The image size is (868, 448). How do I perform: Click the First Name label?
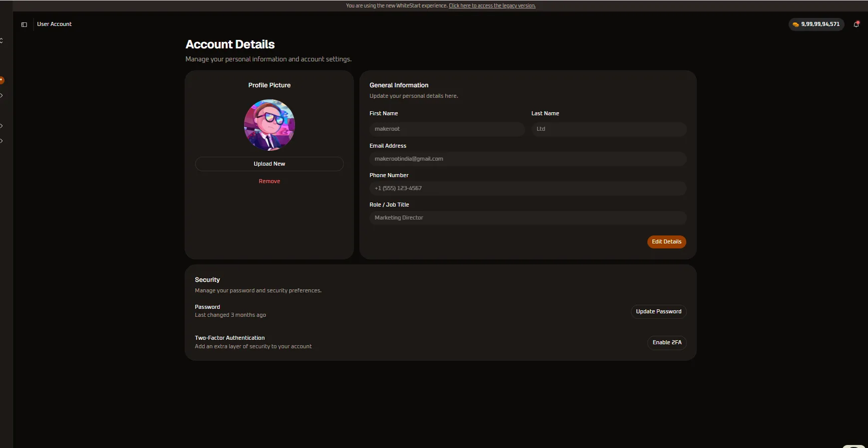click(x=384, y=114)
